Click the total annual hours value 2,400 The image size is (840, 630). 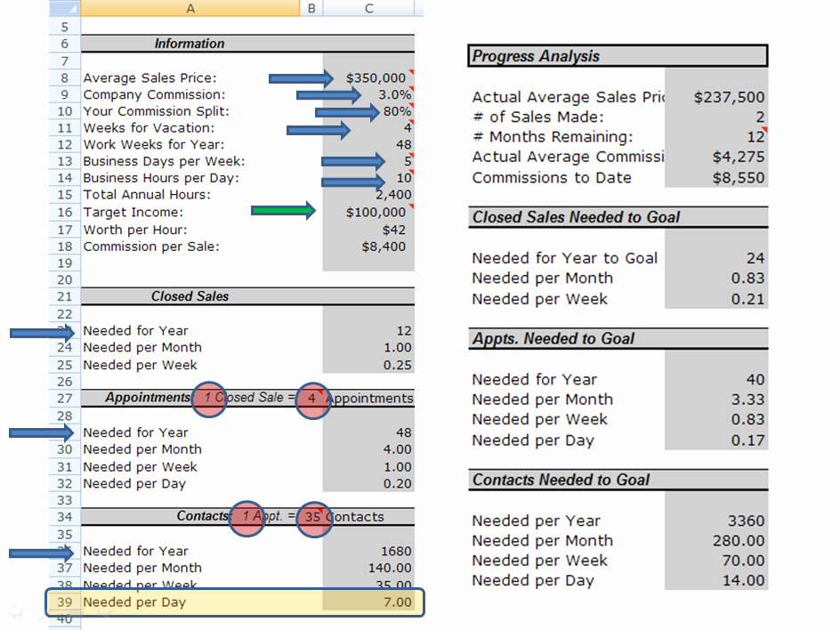click(368, 194)
